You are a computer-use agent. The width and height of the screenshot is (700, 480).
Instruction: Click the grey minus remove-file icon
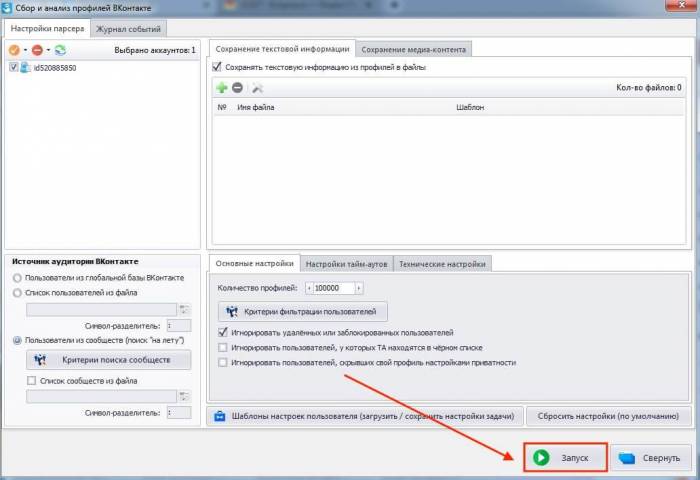pos(238,88)
